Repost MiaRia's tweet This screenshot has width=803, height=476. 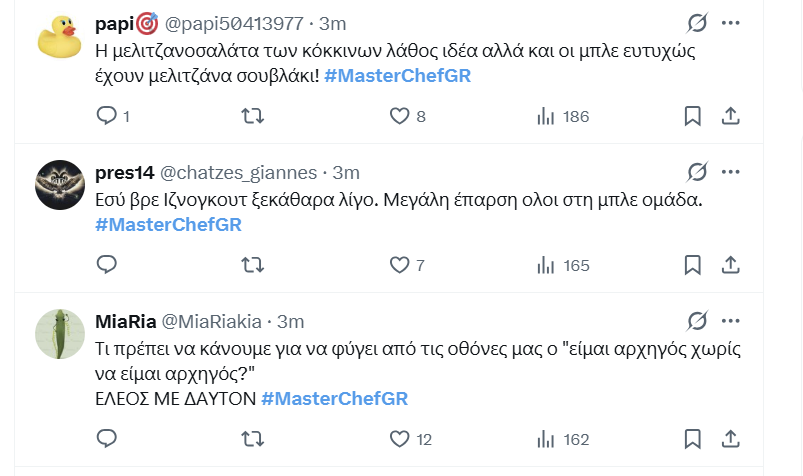254,439
